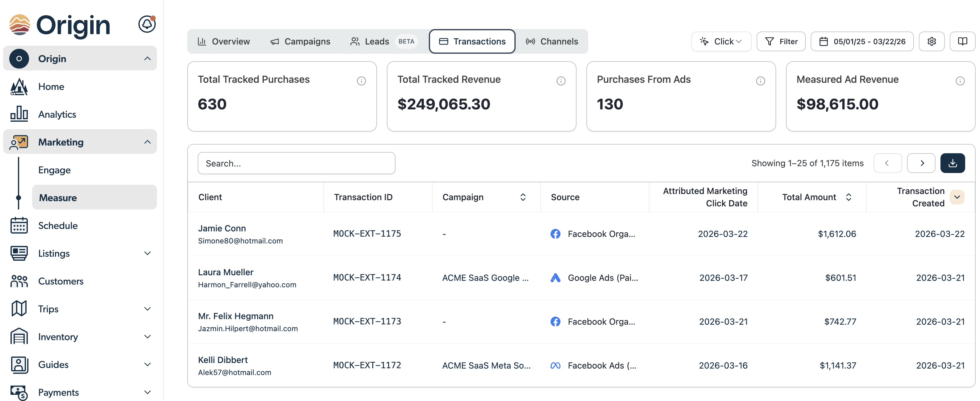Viewport: 980px width, 401px height.
Task: Open the Filter button
Action: click(x=781, y=41)
